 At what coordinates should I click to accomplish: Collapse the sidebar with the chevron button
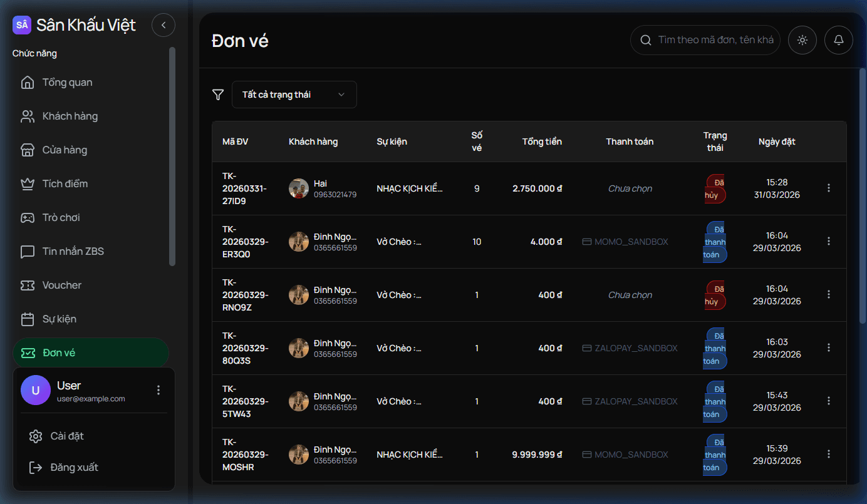click(164, 25)
